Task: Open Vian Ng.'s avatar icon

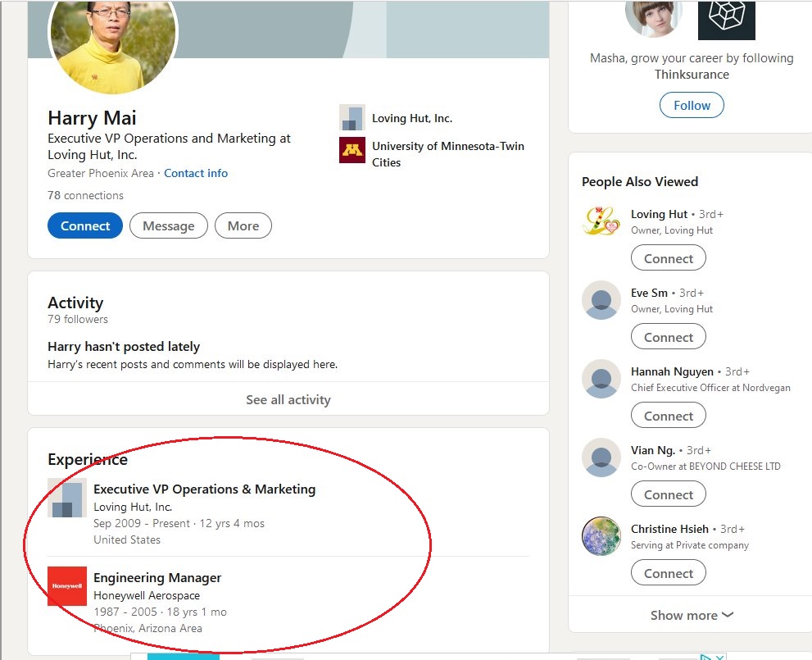Action: [x=601, y=458]
